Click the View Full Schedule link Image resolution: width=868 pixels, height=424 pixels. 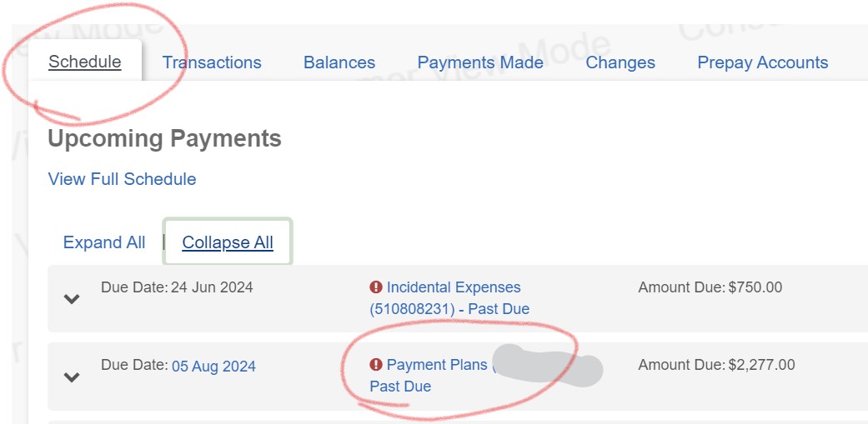click(x=122, y=179)
